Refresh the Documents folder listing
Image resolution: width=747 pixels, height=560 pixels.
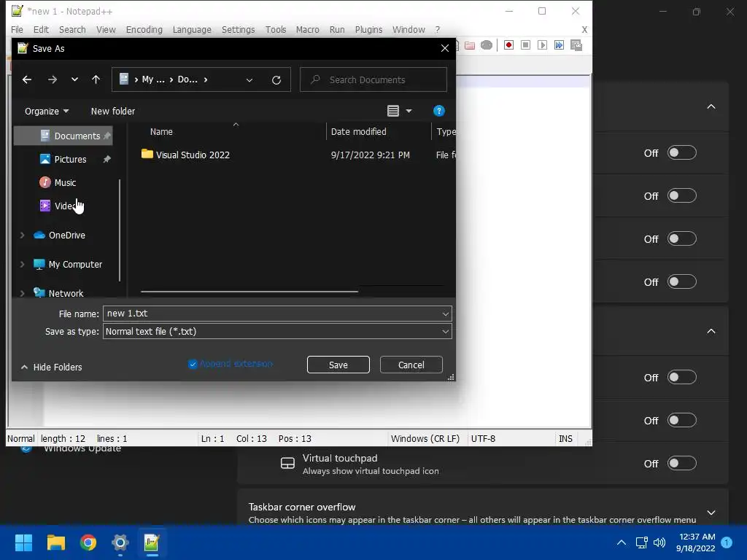click(276, 80)
